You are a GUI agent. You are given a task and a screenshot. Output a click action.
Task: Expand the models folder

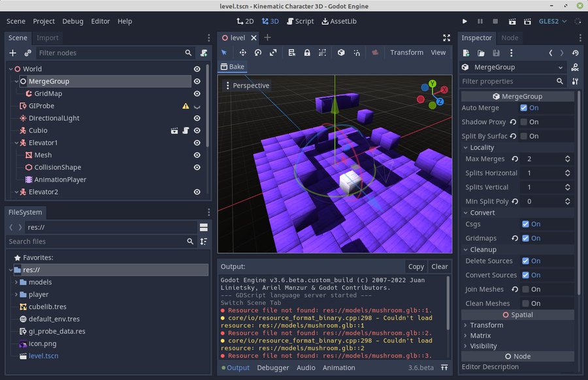coord(16,282)
